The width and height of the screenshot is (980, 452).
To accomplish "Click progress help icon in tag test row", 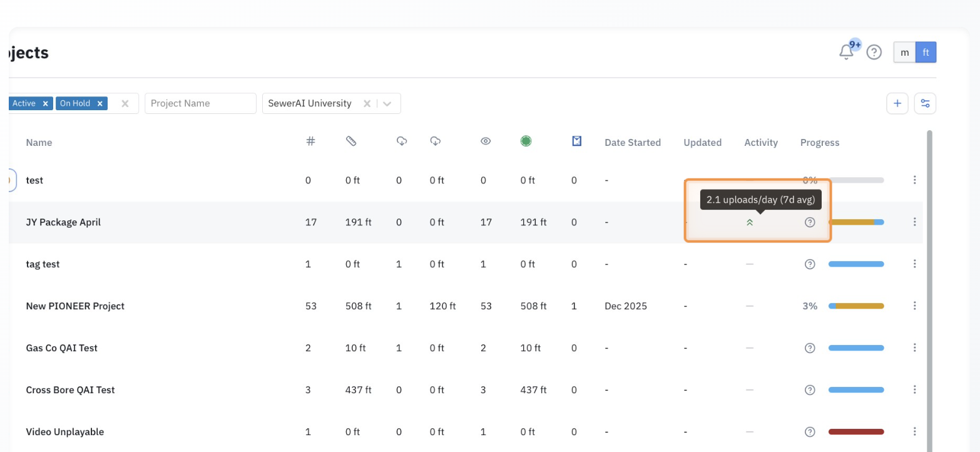I will 810,264.
